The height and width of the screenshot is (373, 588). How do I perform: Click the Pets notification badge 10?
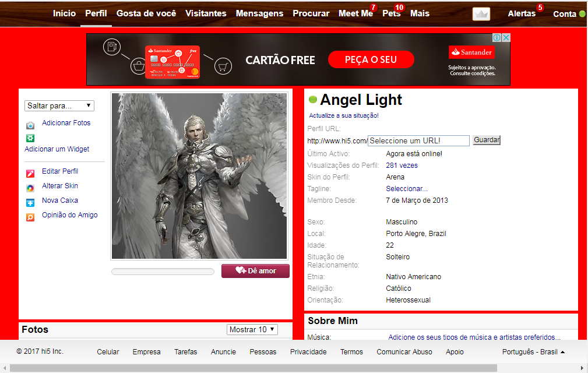click(x=399, y=7)
